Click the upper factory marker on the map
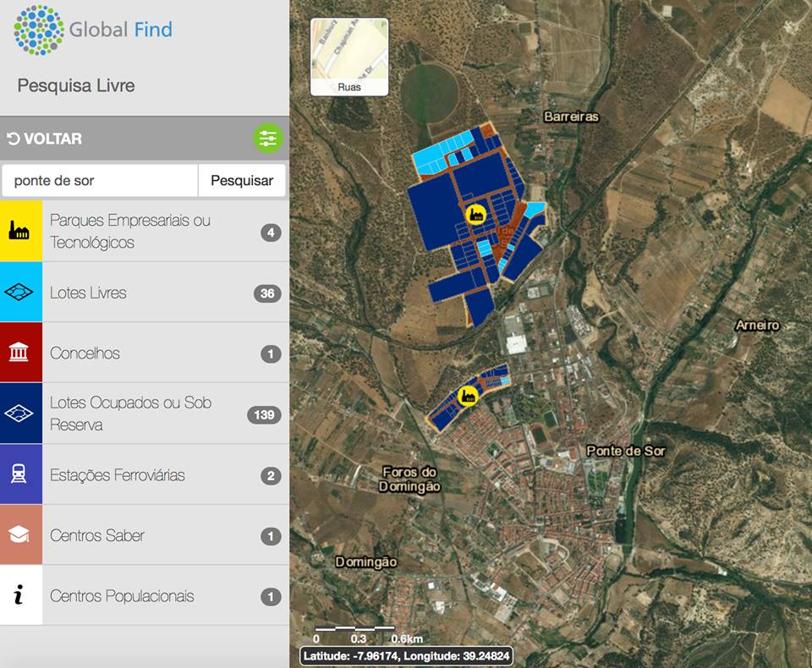The image size is (812, 668). point(476,214)
